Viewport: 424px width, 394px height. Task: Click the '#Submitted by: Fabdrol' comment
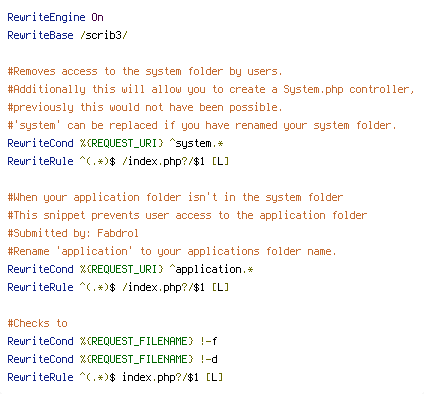click(73, 233)
